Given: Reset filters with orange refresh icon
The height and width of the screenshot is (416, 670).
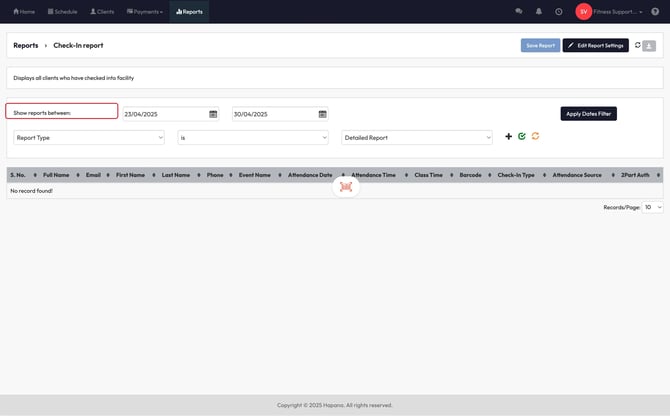Looking at the screenshot, I should tap(535, 137).
